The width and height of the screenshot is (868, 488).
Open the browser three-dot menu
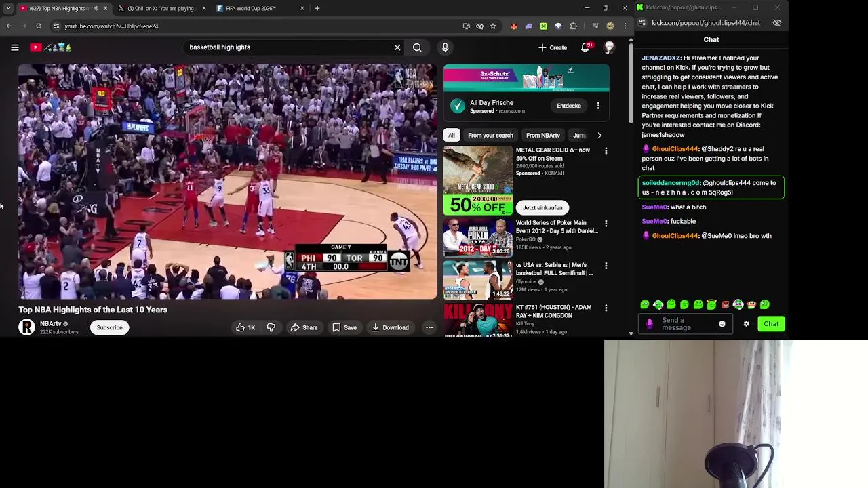point(625,26)
